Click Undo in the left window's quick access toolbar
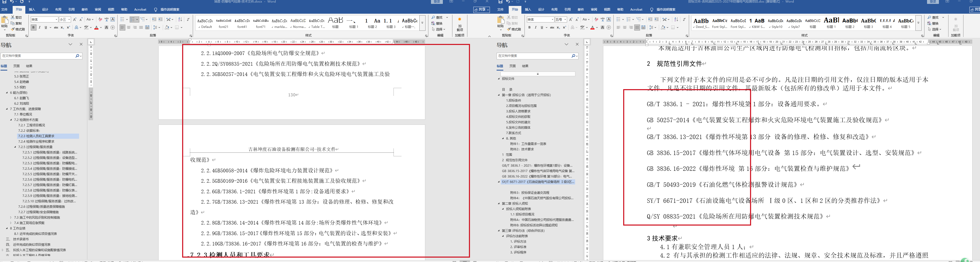980x262 pixels. pos(12,2)
